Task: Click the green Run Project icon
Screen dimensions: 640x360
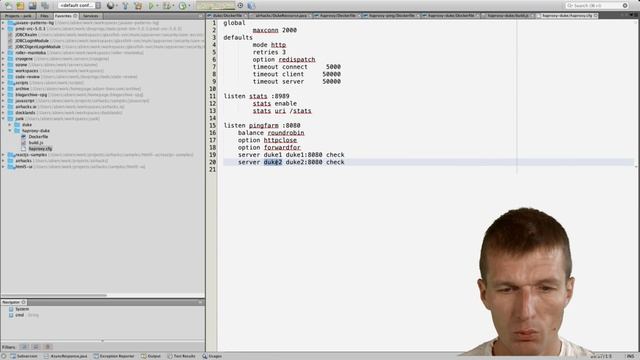Action: pos(151,6)
